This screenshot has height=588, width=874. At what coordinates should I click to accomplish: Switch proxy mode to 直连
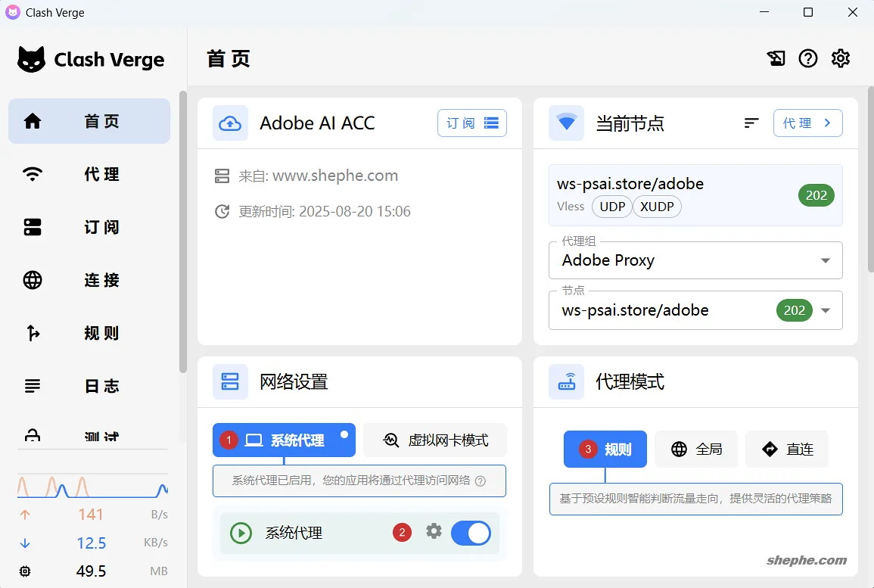pyautogui.click(x=787, y=449)
